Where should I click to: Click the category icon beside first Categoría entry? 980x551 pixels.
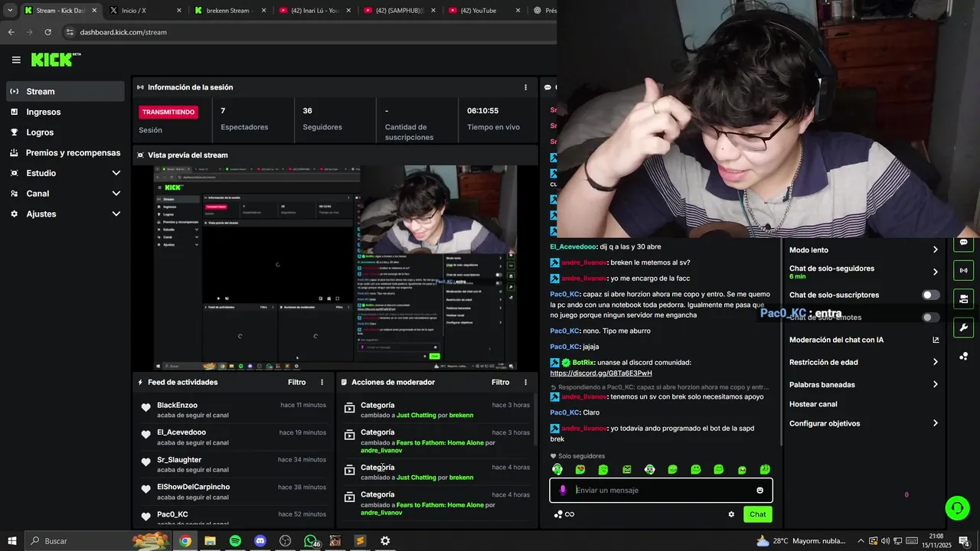pyautogui.click(x=350, y=408)
